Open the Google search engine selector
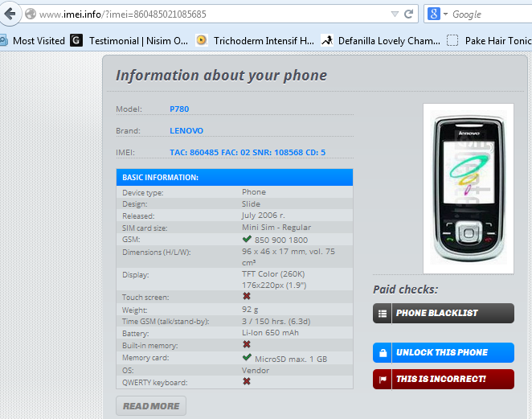The image size is (532, 419). [438, 14]
